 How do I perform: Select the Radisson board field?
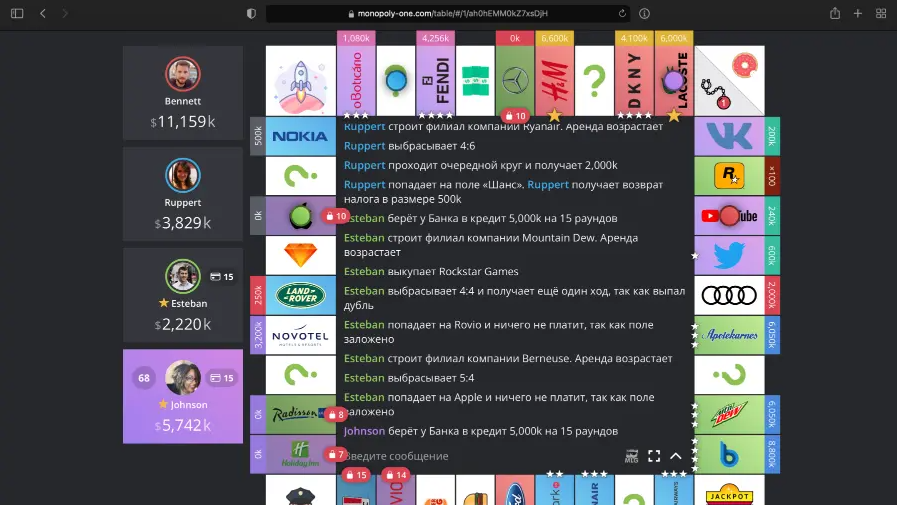coord(300,414)
